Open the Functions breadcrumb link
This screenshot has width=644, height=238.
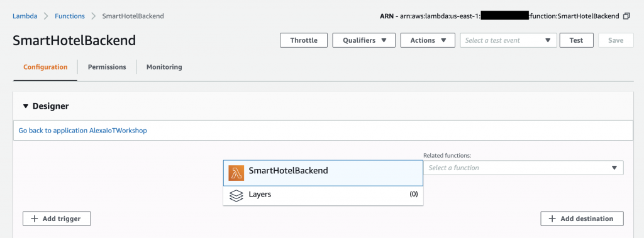click(x=70, y=16)
